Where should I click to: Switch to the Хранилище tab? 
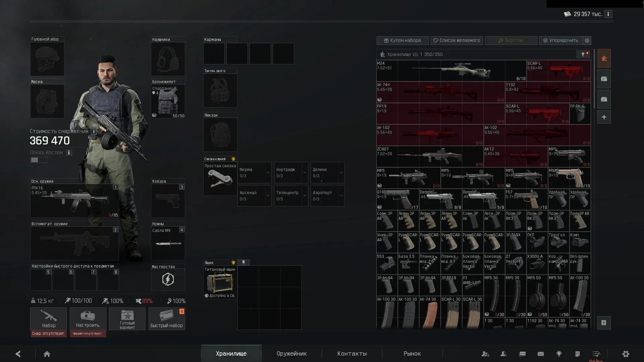(231, 354)
